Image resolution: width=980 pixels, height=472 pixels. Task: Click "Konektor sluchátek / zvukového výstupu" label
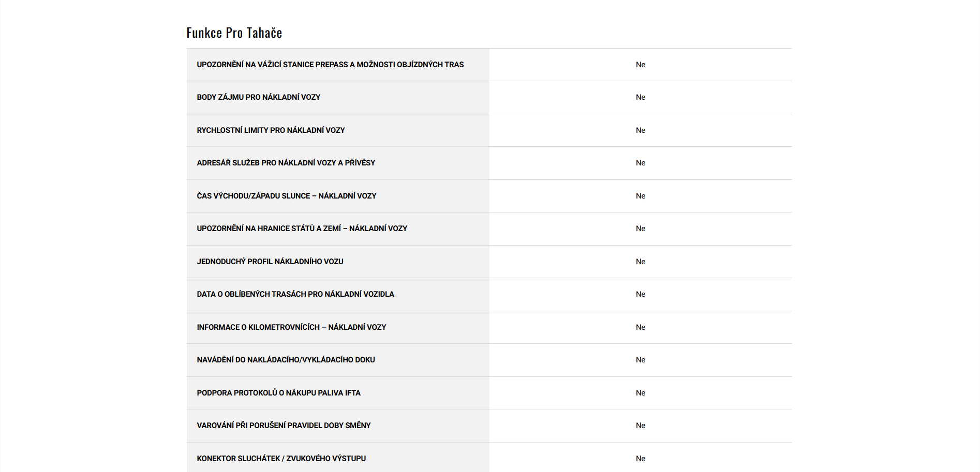coord(281,459)
